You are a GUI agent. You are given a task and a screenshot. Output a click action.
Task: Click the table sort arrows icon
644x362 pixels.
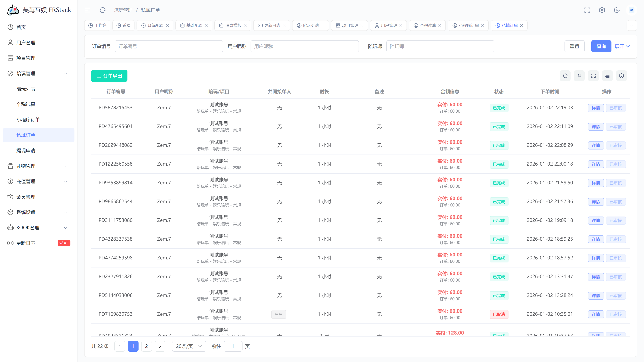tap(579, 76)
